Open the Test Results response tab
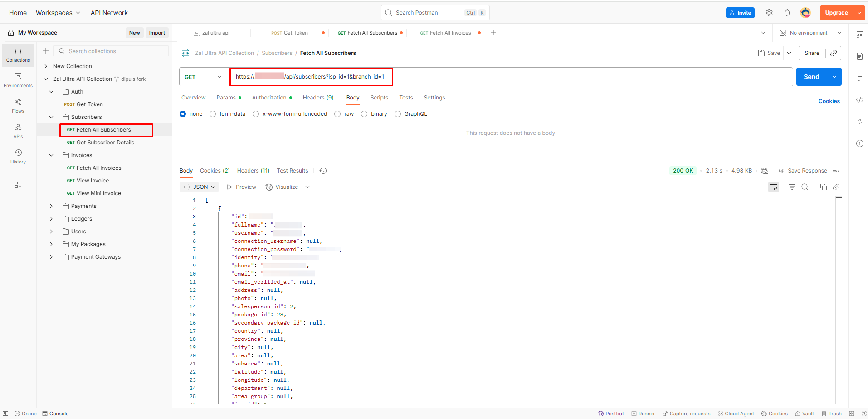868x419 pixels. pyautogui.click(x=293, y=171)
